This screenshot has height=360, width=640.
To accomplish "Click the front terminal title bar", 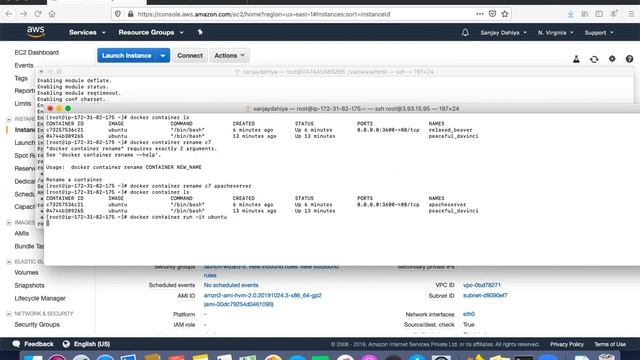I will coord(342,109).
